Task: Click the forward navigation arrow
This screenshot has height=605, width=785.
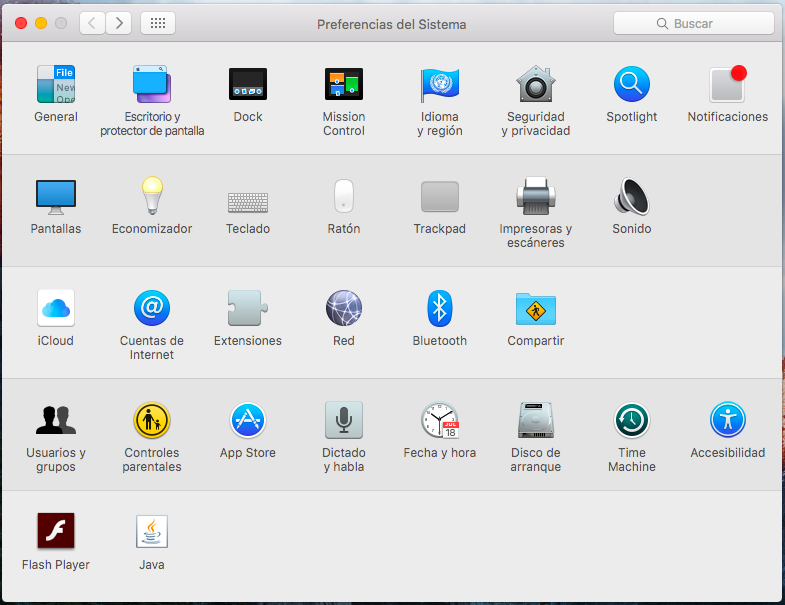Action: tap(119, 23)
